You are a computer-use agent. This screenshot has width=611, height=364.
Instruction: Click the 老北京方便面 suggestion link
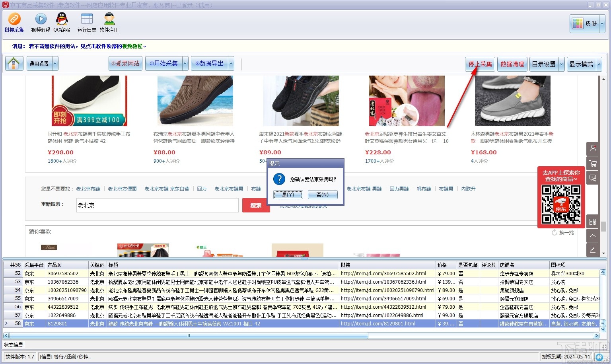123,189
